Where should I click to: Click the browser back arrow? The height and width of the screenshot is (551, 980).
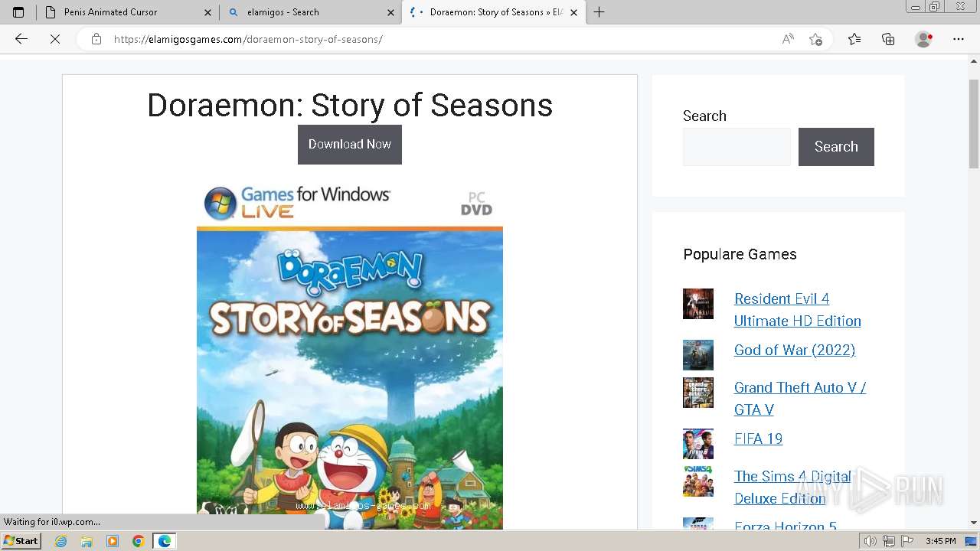tap(21, 39)
